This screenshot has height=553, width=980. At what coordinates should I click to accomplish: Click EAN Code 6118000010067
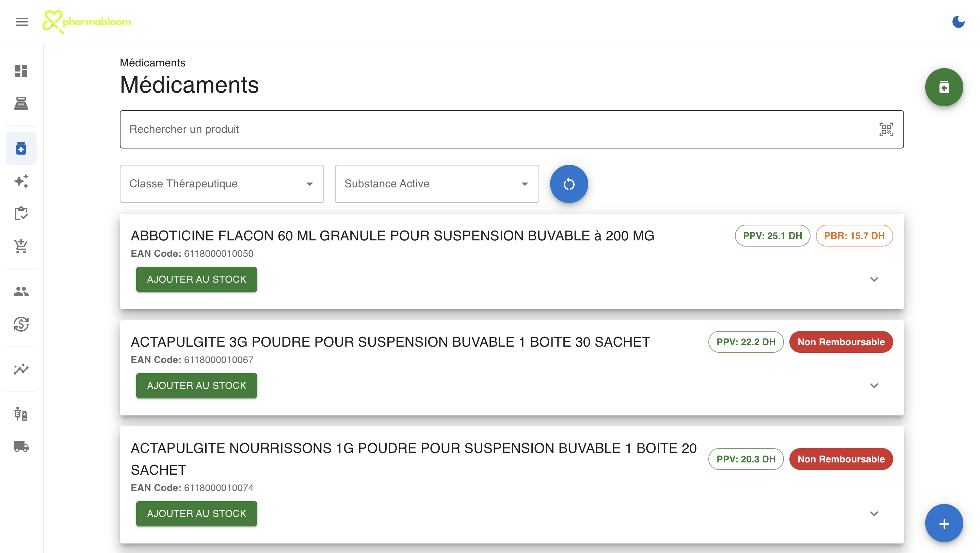click(192, 360)
